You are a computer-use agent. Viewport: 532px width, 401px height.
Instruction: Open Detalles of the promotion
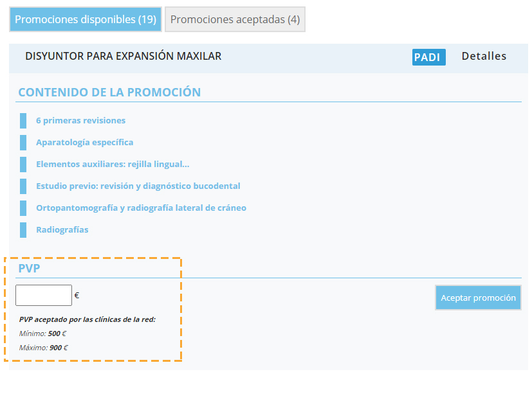pyautogui.click(x=484, y=57)
